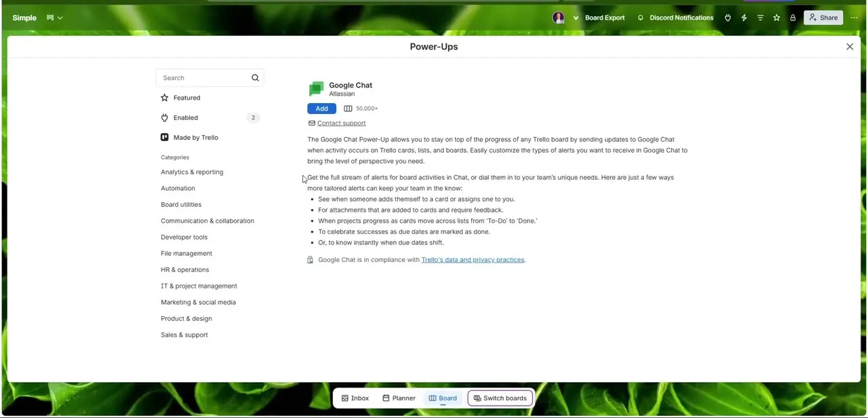
Task: Click the 'Categories' heading
Action: [175, 157]
